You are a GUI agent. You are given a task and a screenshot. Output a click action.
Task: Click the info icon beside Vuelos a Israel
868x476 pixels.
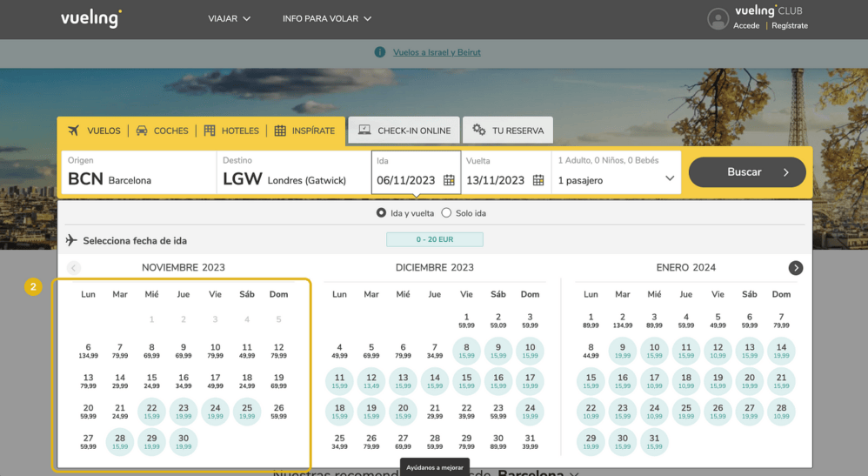point(380,52)
